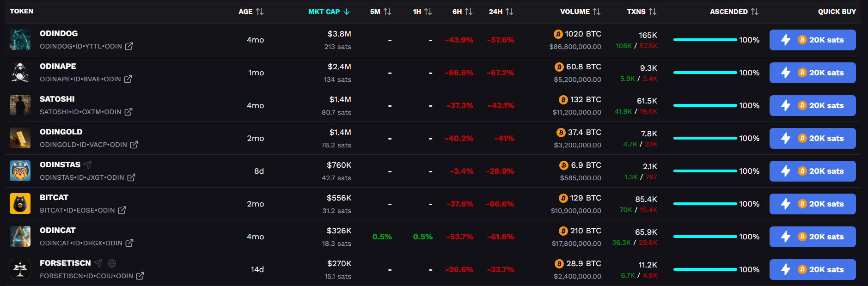Screen dimensions: 868x286
Task: Click the lightning icon on BITCAT quick buy
Action: point(785,204)
